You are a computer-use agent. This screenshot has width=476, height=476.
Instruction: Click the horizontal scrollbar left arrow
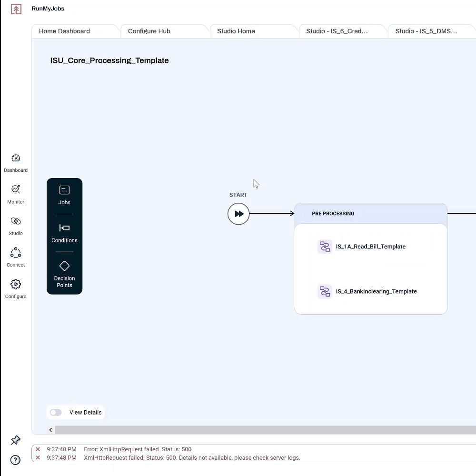[51, 430]
